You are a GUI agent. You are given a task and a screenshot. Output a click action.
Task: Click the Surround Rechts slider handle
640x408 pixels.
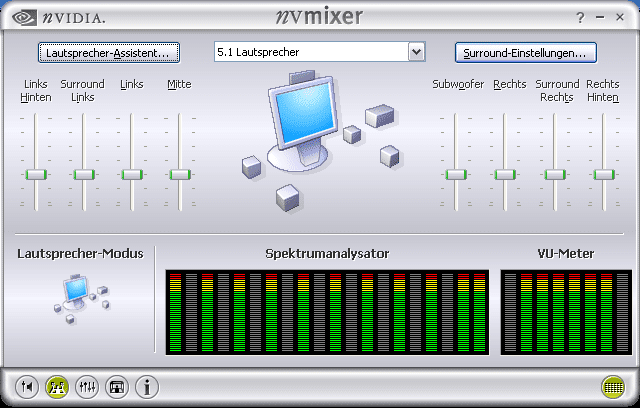555,175
